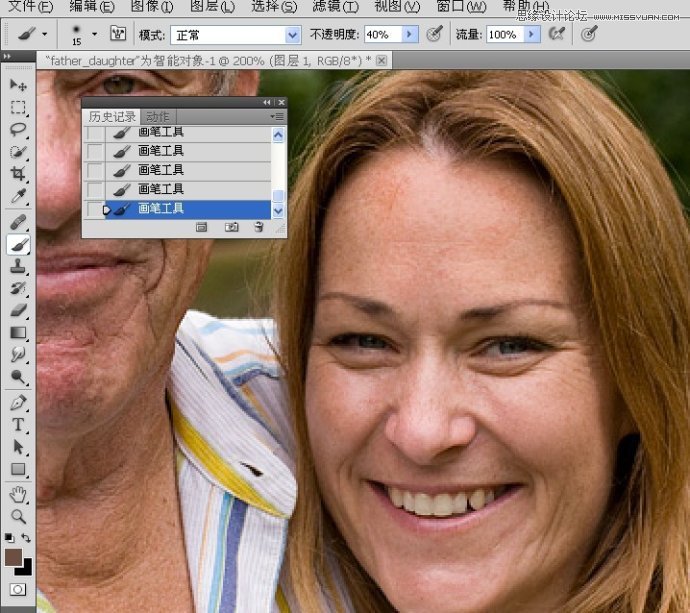Open the 文件(F) menu

pos(30,7)
